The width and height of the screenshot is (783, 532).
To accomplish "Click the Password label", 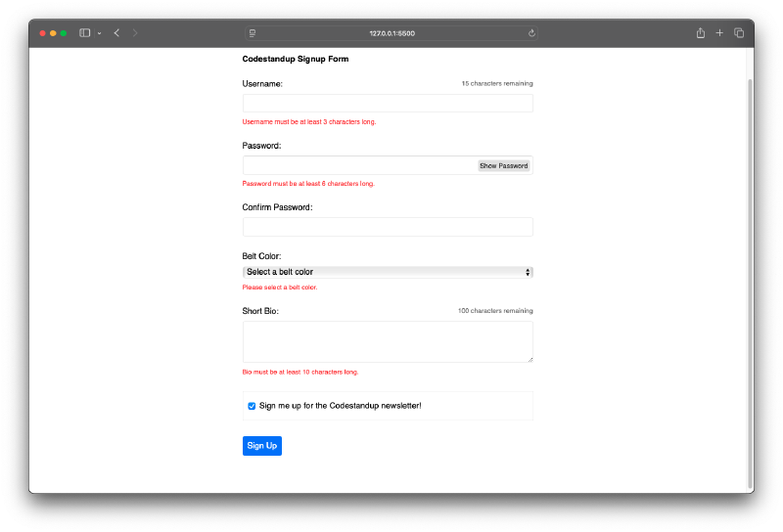I will pos(261,146).
